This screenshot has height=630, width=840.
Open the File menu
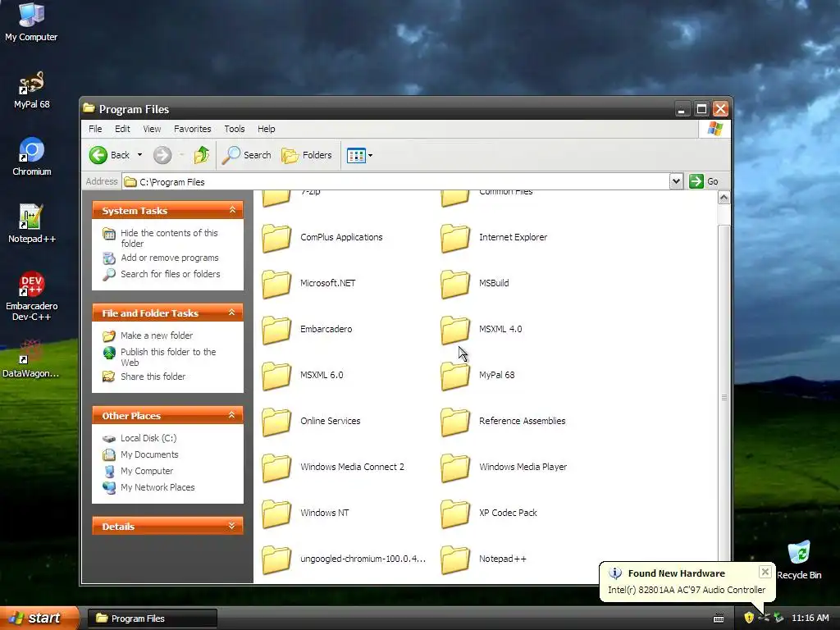click(95, 129)
